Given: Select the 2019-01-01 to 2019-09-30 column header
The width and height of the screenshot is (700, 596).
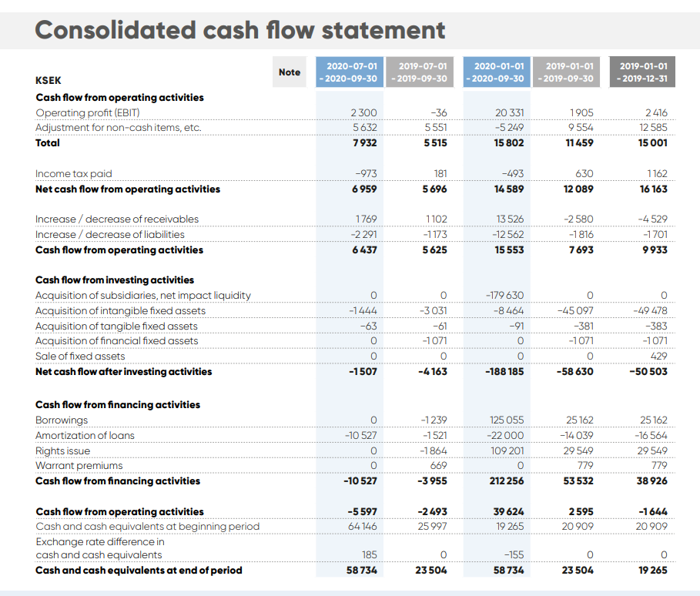Looking at the screenshot, I should click(566, 72).
